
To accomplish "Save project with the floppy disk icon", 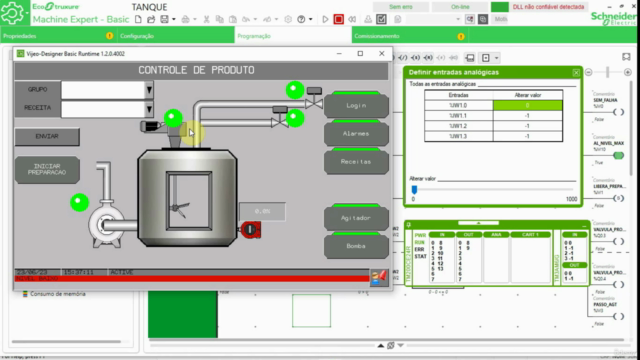I will click(164, 19).
